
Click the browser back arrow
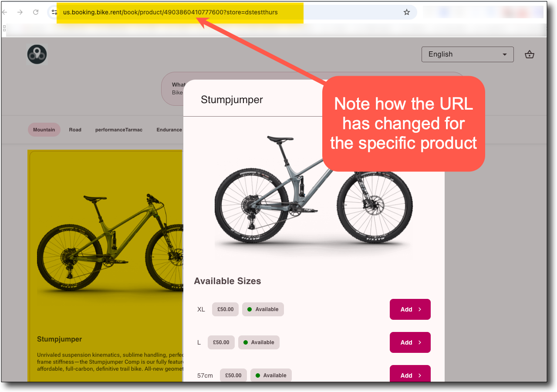[x=5, y=12]
